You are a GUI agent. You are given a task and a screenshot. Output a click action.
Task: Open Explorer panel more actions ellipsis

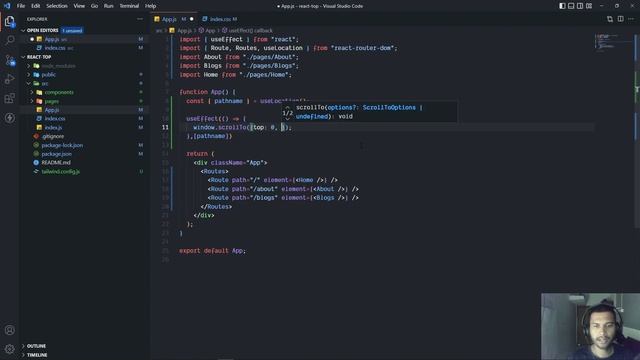point(140,19)
